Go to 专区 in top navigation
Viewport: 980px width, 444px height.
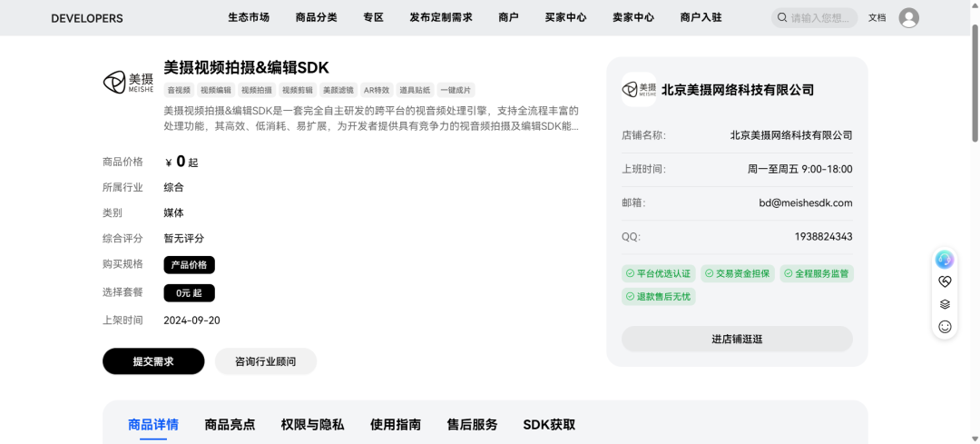click(373, 17)
